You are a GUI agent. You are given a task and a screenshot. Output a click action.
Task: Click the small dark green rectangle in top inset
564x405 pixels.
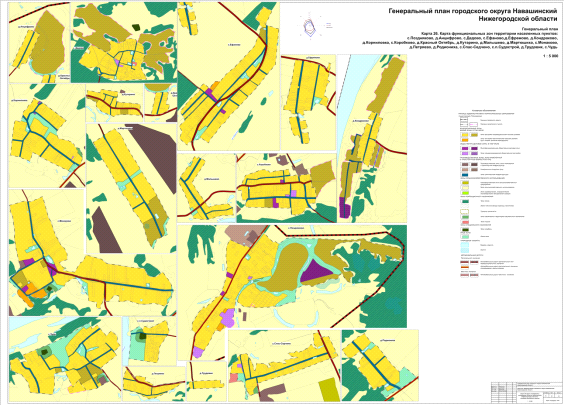[x=137, y=27]
